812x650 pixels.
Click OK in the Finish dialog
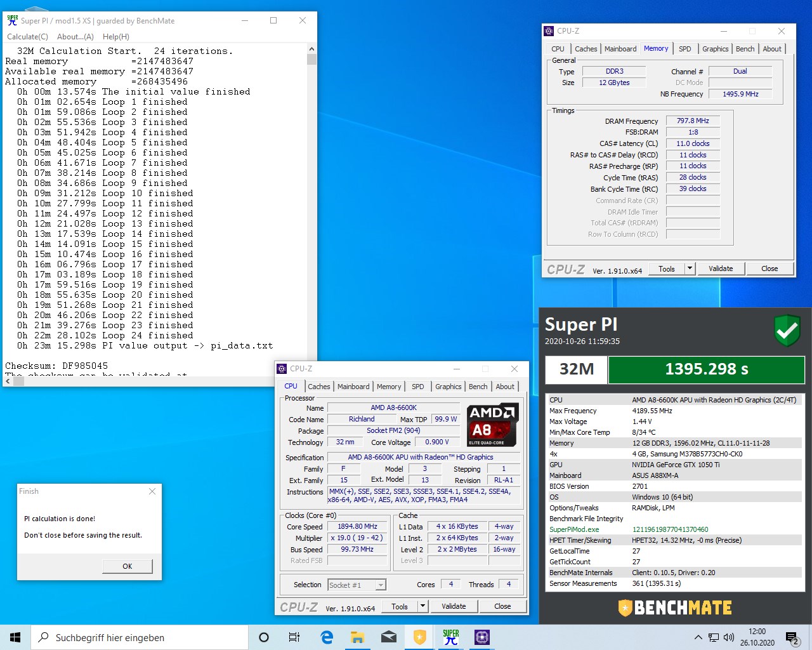coord(128,566)
